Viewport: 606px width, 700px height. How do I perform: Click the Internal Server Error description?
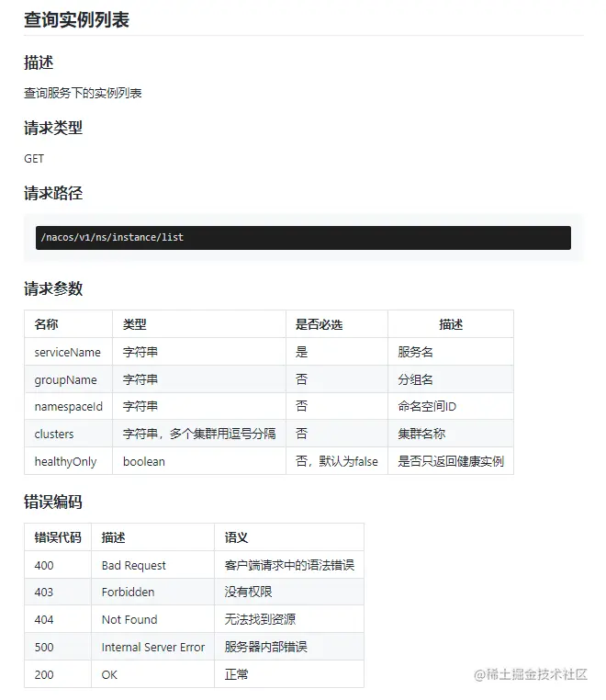pos(153,648)
